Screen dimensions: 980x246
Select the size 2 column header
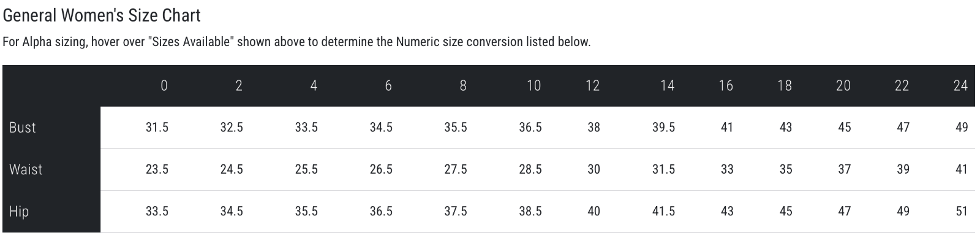click(x=239, y=86)
